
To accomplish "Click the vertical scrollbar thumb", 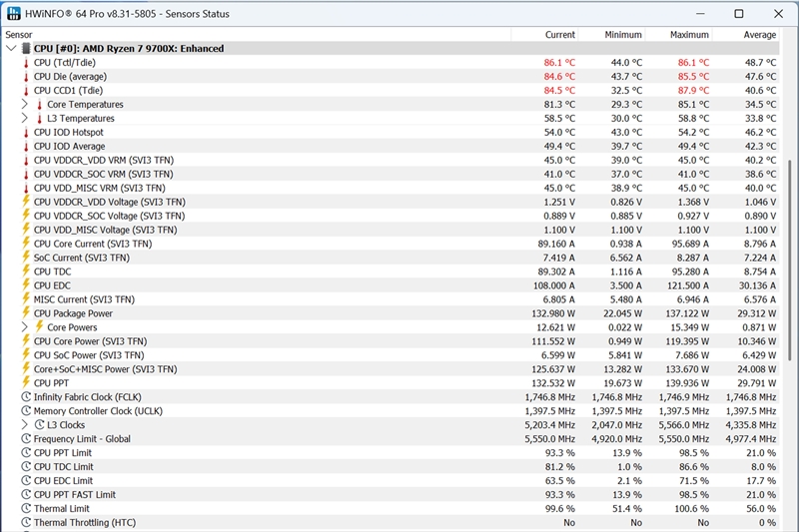I will 790,259.
